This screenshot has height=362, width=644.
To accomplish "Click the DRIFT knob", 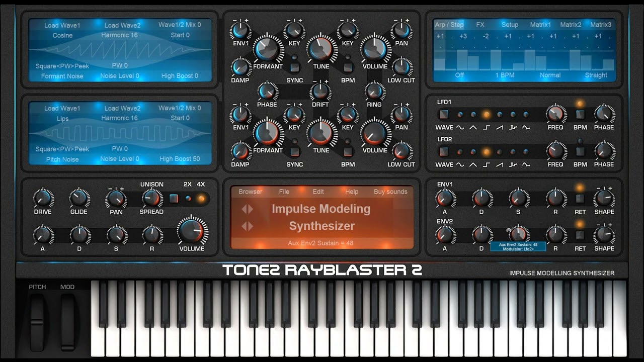I will [x=320, y=92].
